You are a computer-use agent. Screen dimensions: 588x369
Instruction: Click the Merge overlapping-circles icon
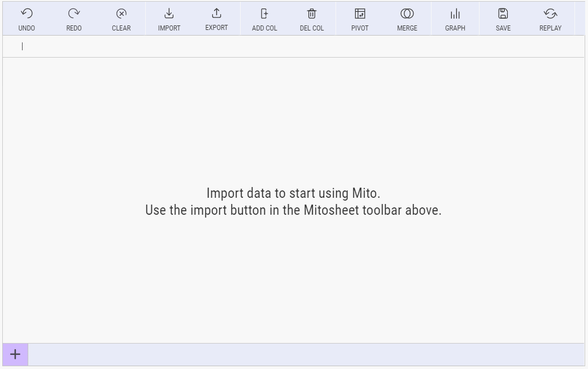(x=407, y=14)
